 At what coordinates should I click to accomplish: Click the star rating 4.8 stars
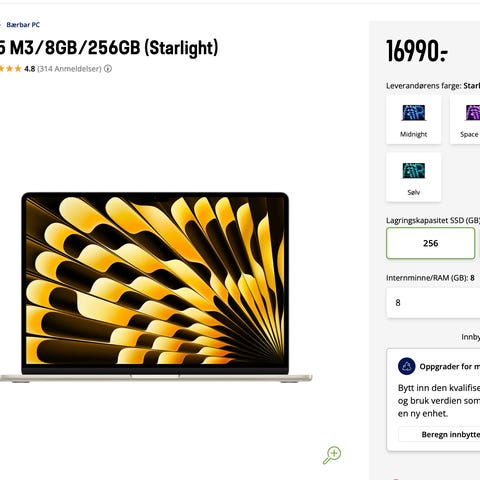[17, 69]
